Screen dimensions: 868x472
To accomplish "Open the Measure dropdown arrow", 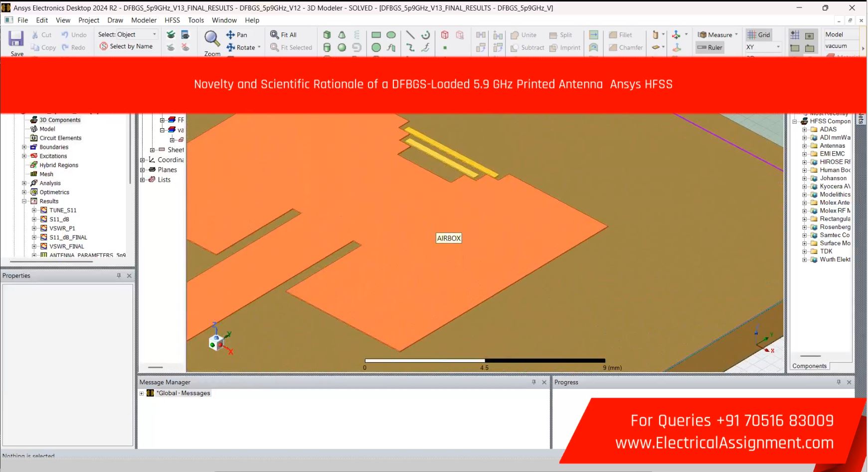I will [x=736, y=34].
